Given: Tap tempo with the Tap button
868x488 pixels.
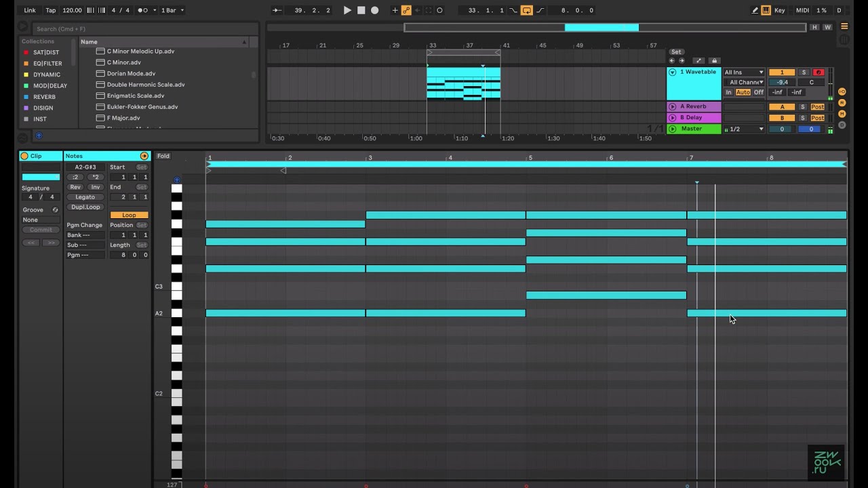Looking at the screenshot, I should pos(51,10).
